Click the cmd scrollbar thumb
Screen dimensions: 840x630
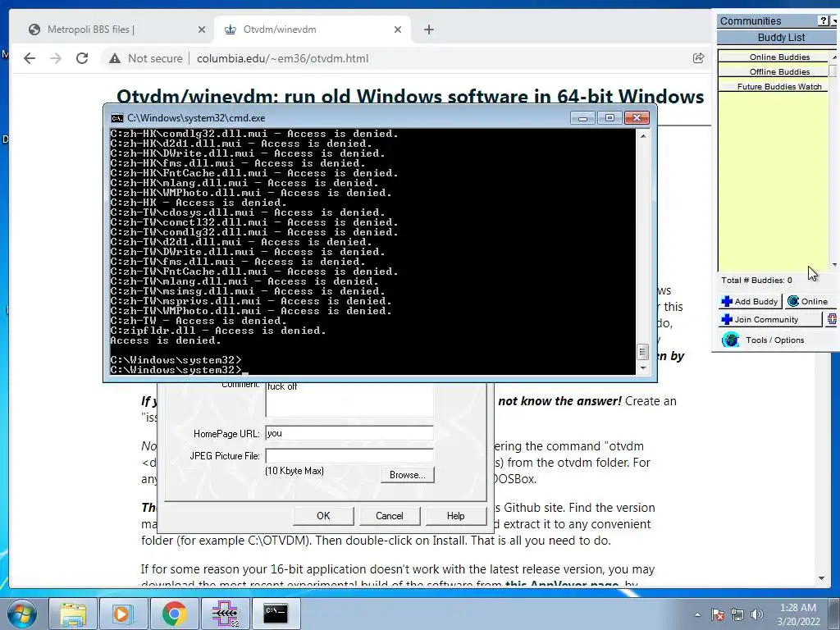643,352
